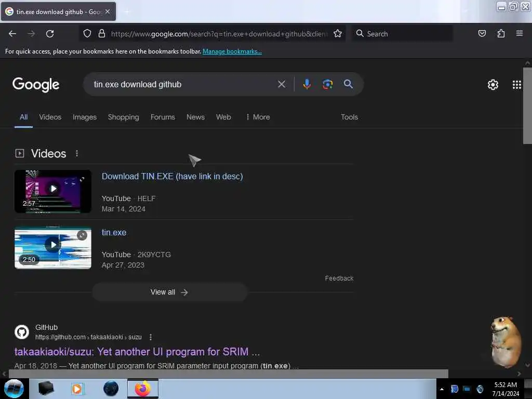The image size is (532, 399).
Task: Switch to the News results tab
Action: (x=195, y=117)
